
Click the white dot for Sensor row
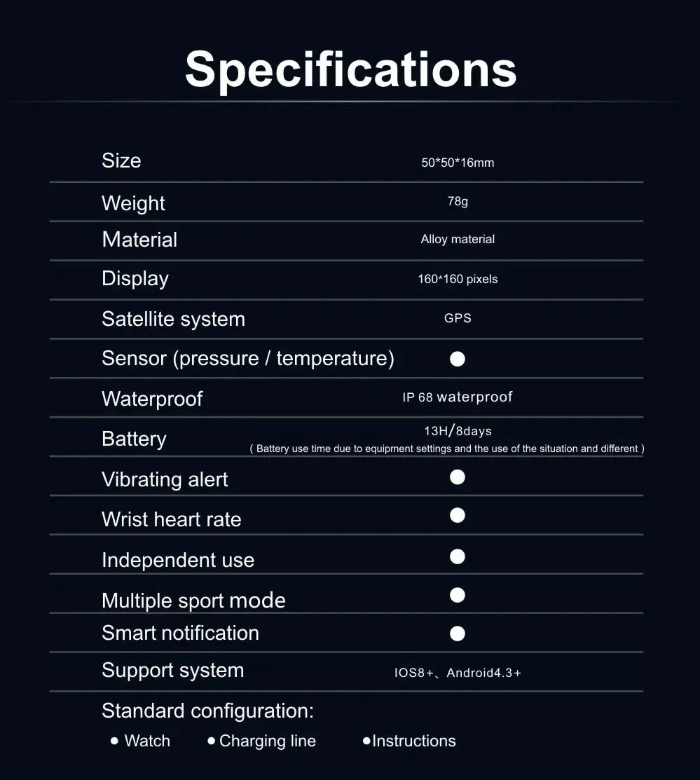coord(458,360)
